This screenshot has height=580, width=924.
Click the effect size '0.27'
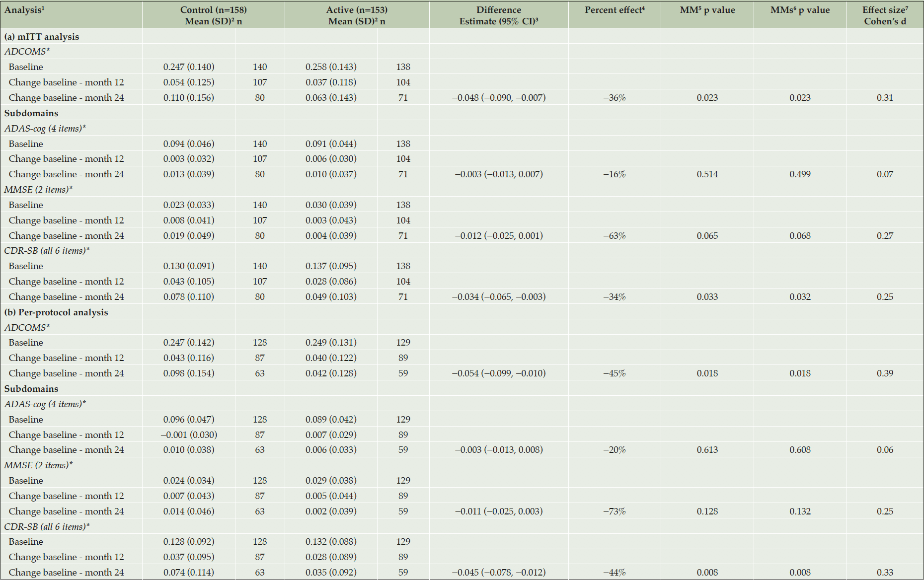(x=885, y=236)
